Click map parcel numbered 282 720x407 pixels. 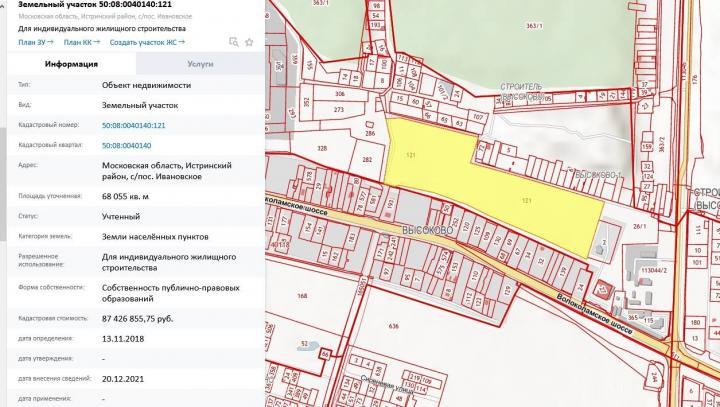click(366, 160)
